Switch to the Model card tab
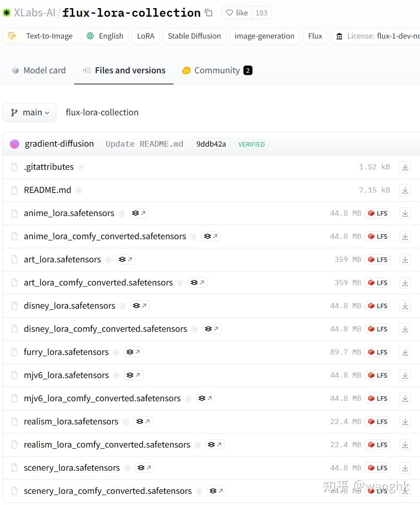Image resolution: width=420 pixels, height=505 pixels. tap(39, 70)
